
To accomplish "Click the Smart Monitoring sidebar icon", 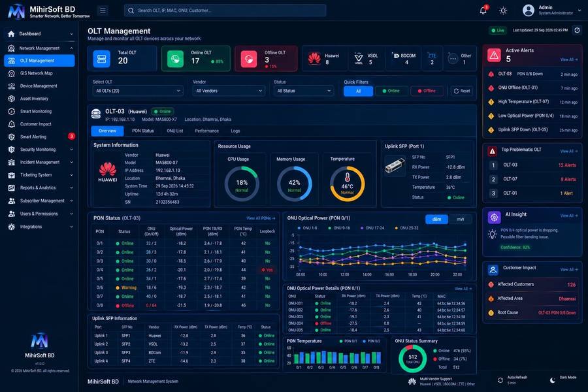I will [x=12, y=112].
